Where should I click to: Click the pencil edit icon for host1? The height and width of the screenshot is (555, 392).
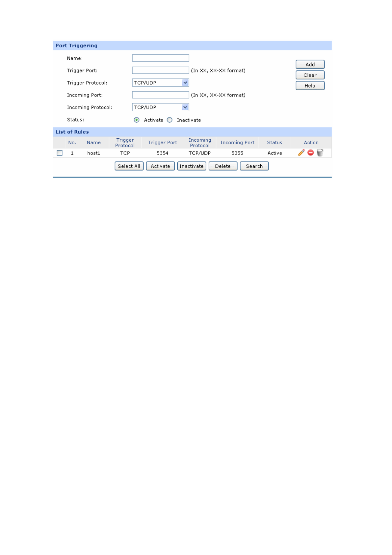(301, 153)
